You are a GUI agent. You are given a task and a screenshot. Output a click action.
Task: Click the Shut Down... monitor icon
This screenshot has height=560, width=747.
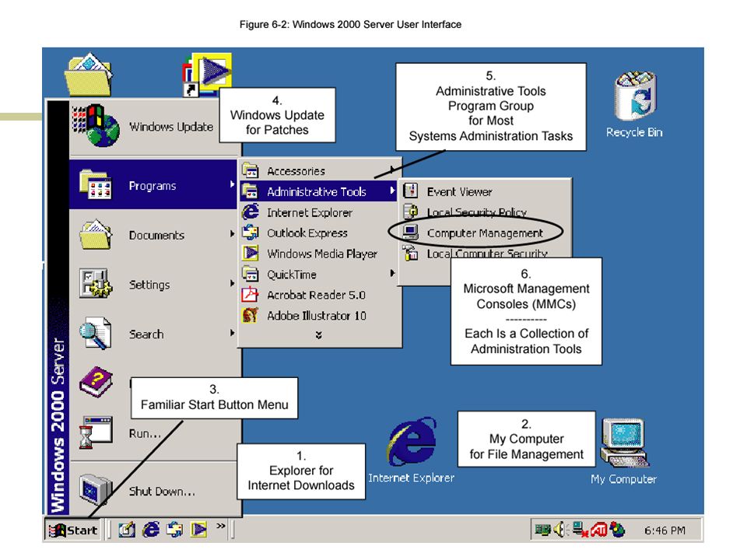(x=95, y=489)
